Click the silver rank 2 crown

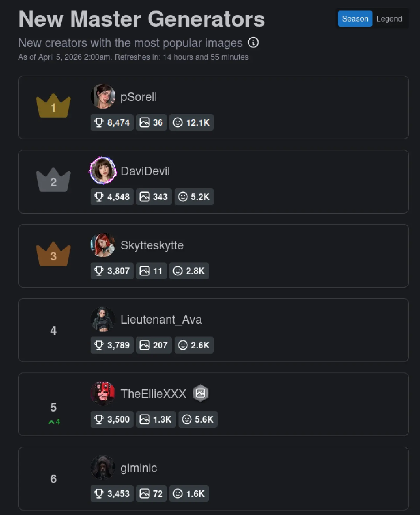(53, 180)
